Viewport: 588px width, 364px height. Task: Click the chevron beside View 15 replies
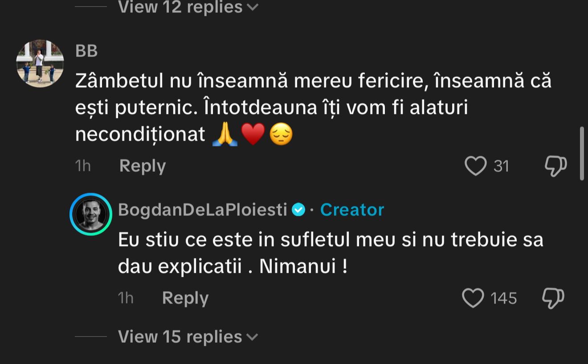(252, 337)
